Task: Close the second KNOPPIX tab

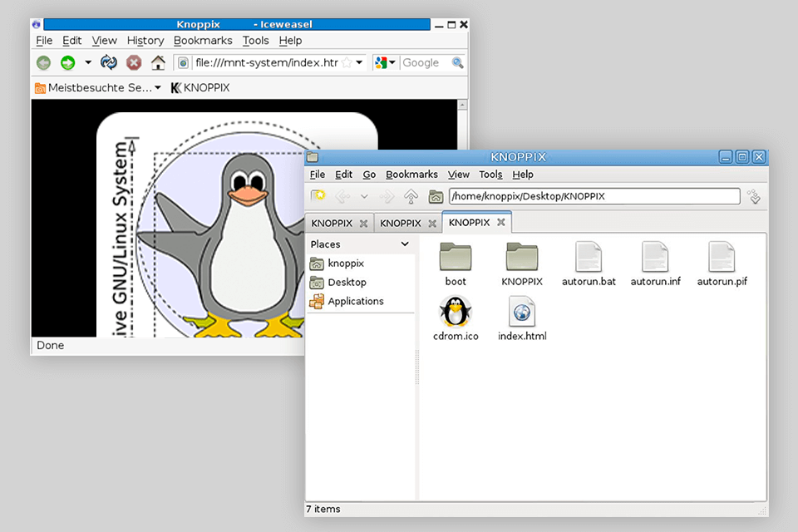Action: [432, 224]
